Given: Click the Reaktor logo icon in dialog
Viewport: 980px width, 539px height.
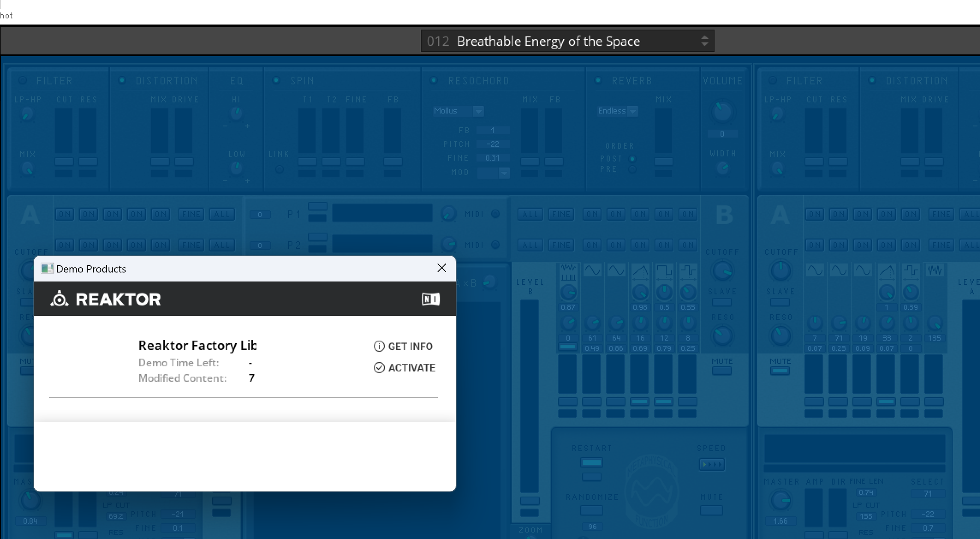Looking at the screenshot, I should click(60, 299).
